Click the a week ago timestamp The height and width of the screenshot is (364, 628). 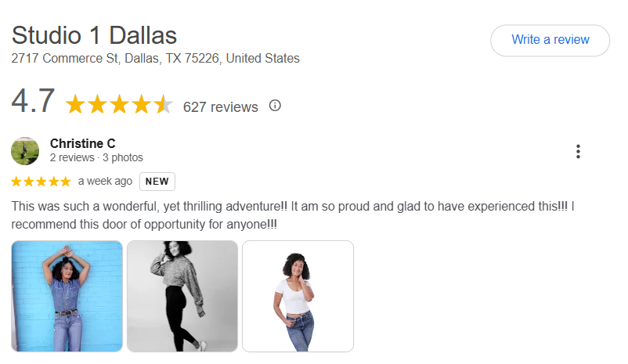point(105,182)
